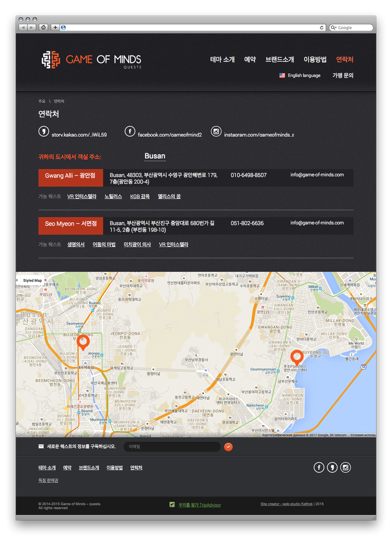The image size is (392, 536).
Task: Select the Gwang Alli – 광안점 branch
Action: tap(70, 178)
